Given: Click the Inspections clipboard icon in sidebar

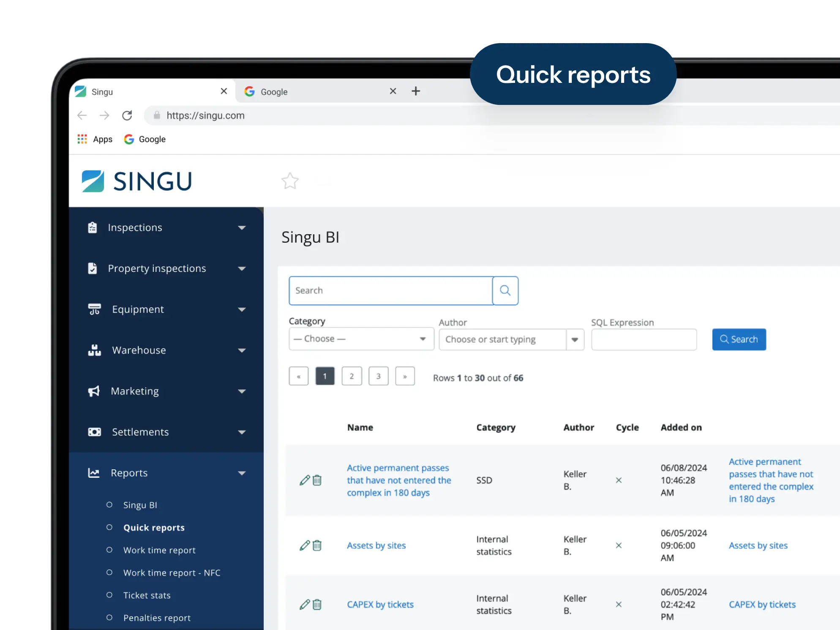Looking at the screenshot, I should (93, 227).
